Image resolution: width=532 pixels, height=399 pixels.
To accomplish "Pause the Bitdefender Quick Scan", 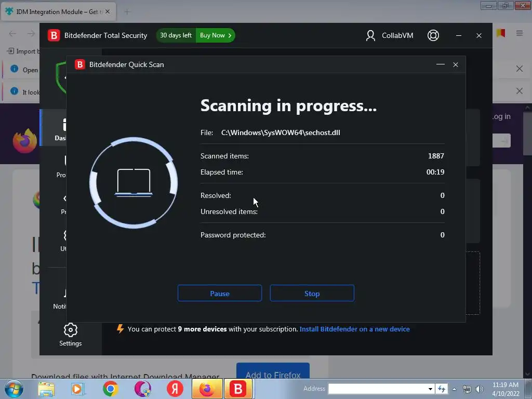I will [x=220, y=293].
